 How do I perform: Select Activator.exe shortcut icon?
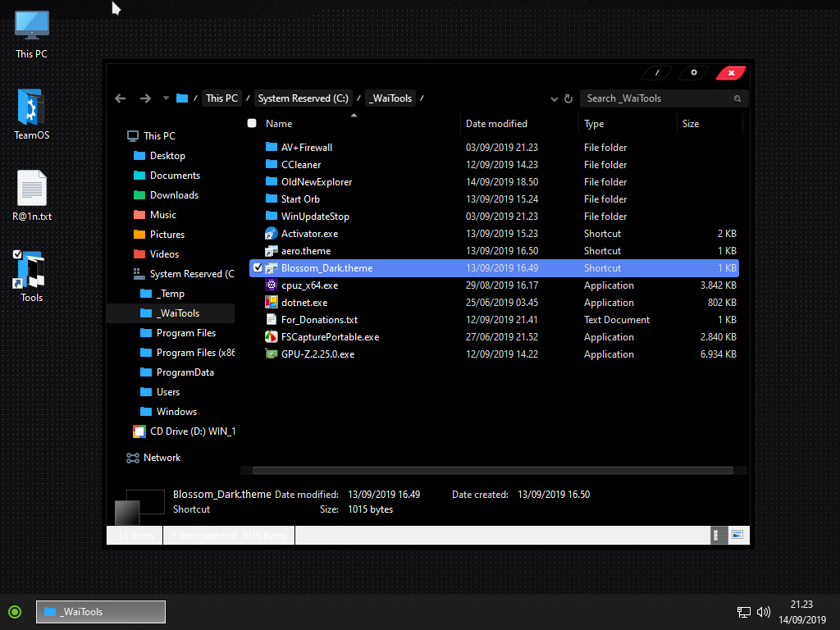(272, 234)
